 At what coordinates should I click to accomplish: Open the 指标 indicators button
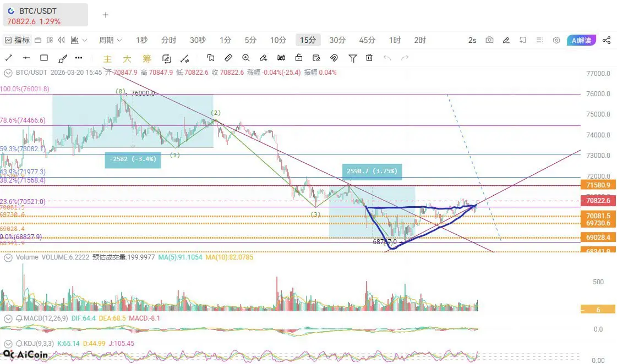[17, 40]
